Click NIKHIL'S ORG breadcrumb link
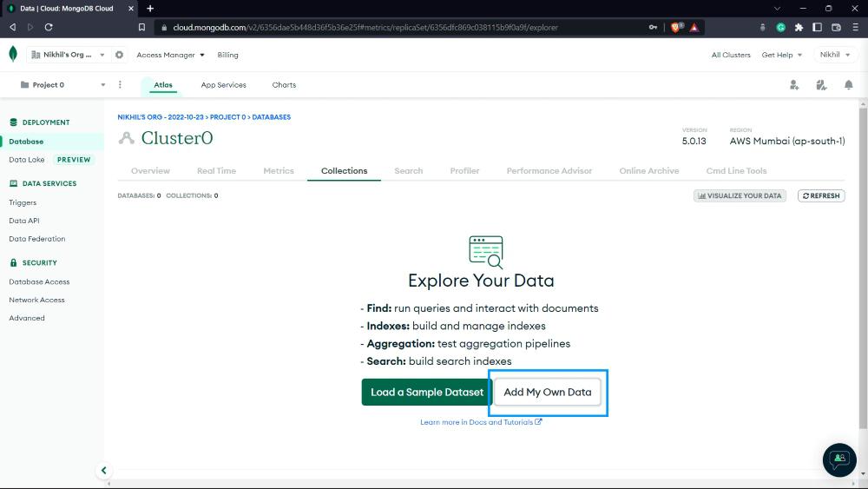868x489 pixels. (161, 117)
